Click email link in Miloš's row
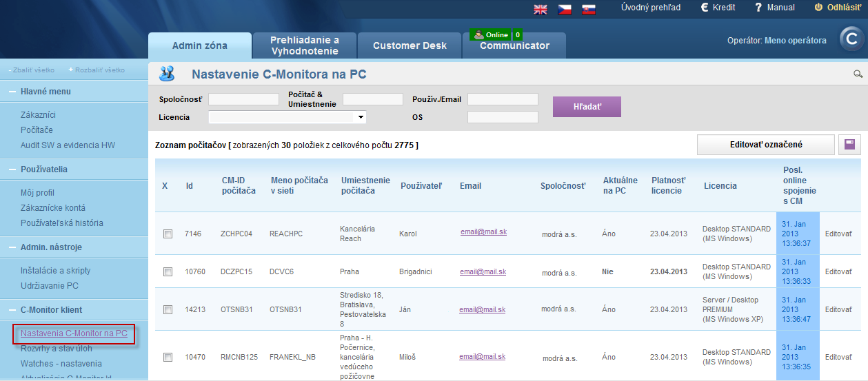This screenshot has height=381, width=868. pos(483,356)
